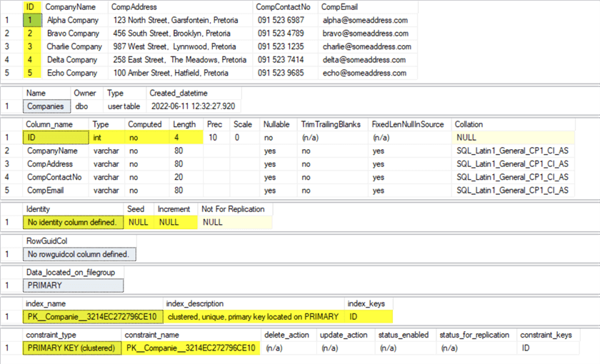This screenshot has width=600, height=364.
Task: Select the 'No identity column defined.' cell
Action: pyautogui.click(x=73, y=222)
